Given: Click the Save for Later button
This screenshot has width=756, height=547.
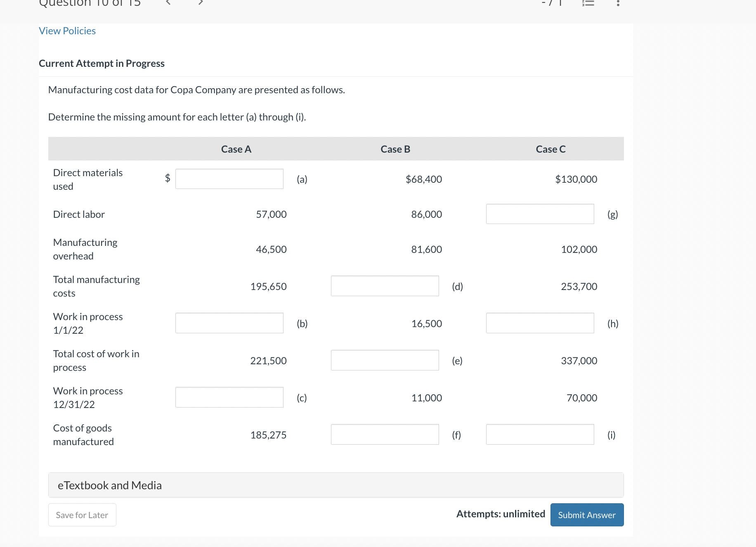Looking at the screenshot, I should coord(82,515).
